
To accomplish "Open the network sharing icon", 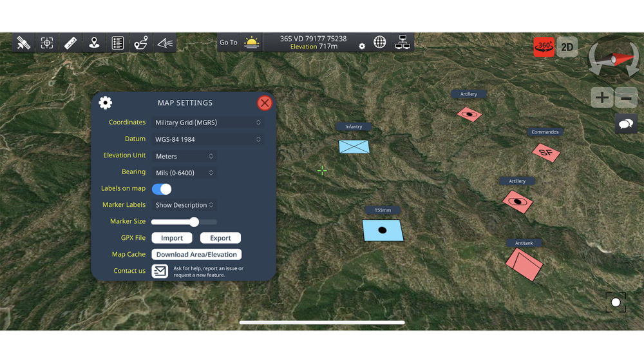I will (x=402, y=42).
